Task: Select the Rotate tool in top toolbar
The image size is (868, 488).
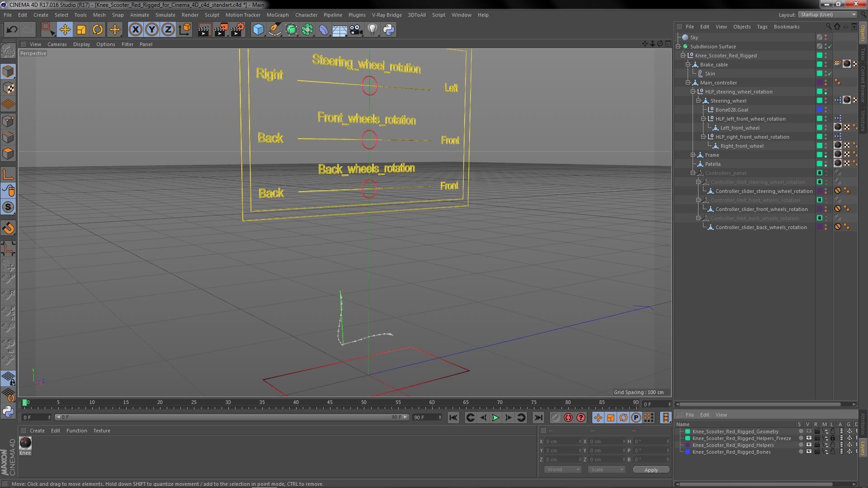Action: 98,30
